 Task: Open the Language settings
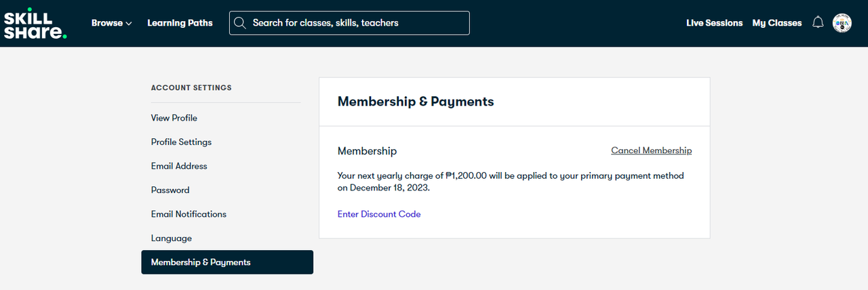tap(172, 239)
